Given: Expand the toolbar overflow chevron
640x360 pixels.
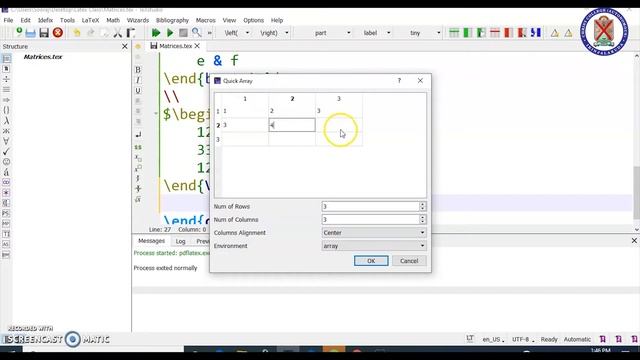Looking at the screenshot, I should coord(209,33).
